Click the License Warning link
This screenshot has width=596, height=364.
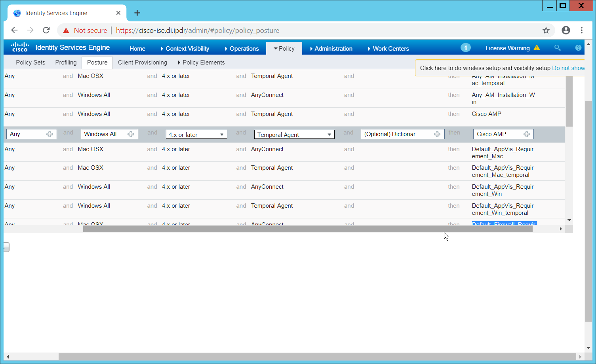(507, 48)
